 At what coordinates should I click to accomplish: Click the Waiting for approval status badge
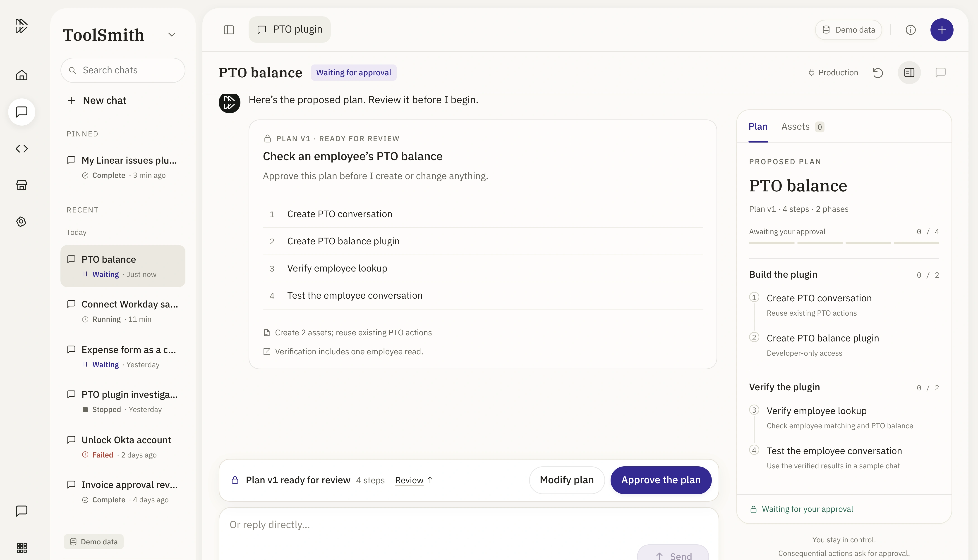coord(354,73)
